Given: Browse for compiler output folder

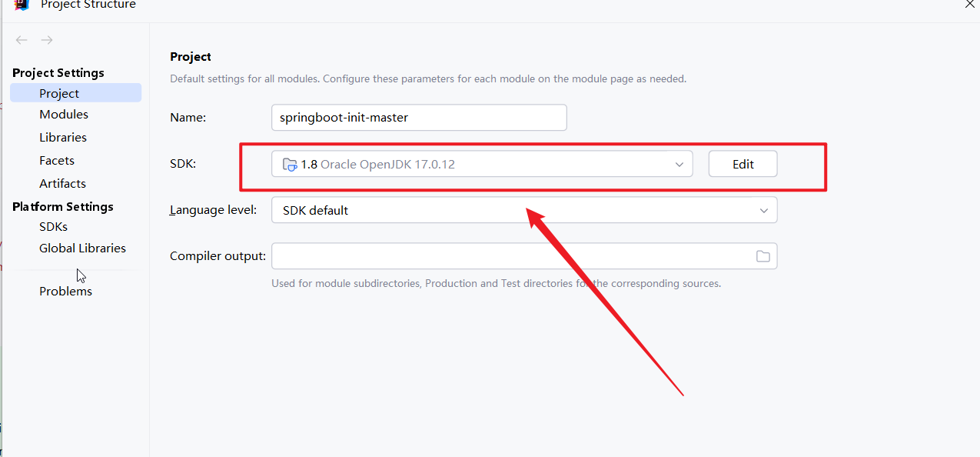Looking at the screenshot, I should click(x=762, y=256).
